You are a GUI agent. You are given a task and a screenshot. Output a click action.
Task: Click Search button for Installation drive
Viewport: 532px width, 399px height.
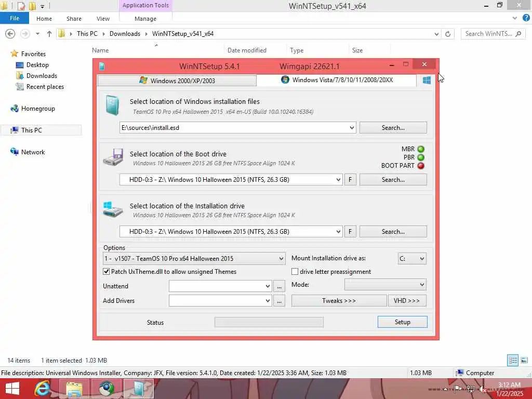tap(393, 232)
